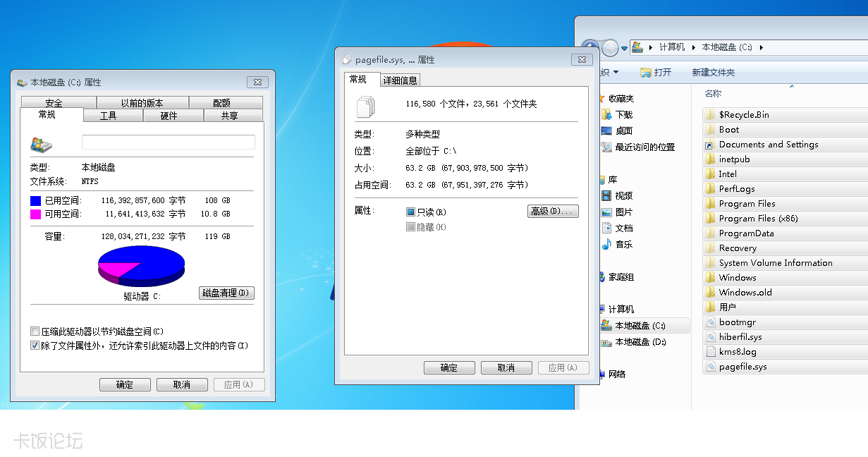Click the kms8.log file icon
The height and width of the screenshot is (457, 868).
(710, 352)
